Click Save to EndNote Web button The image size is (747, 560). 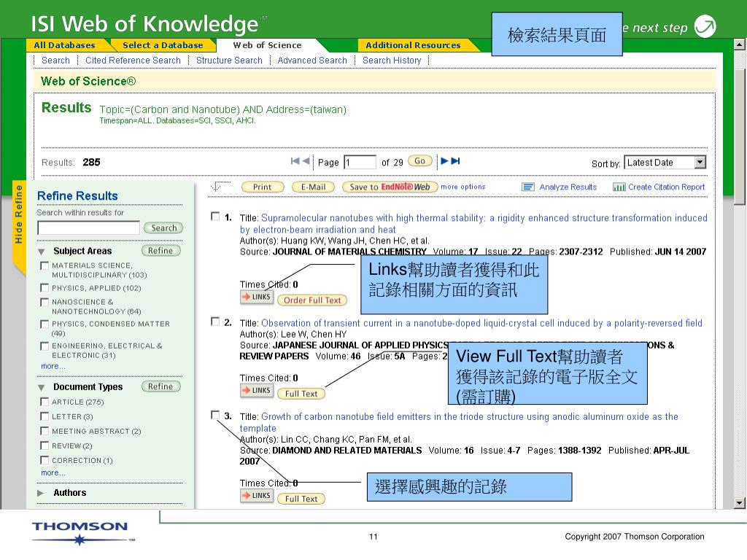point(390,187)
